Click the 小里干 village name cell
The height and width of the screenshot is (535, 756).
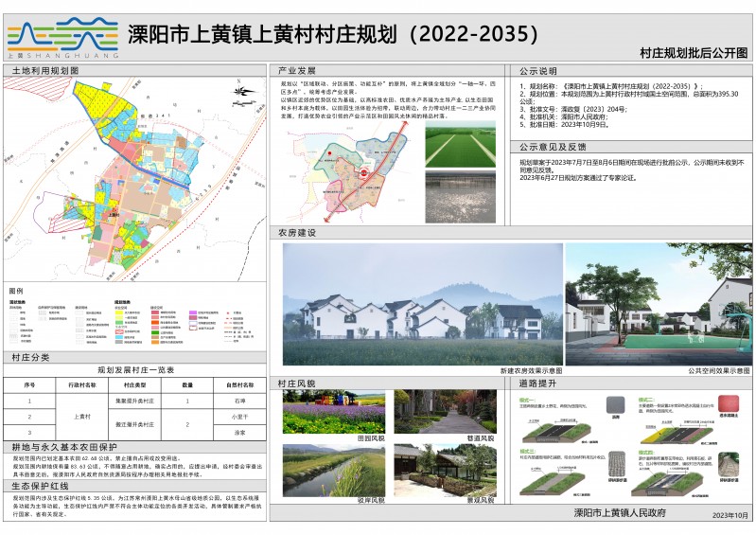(239, 417)
